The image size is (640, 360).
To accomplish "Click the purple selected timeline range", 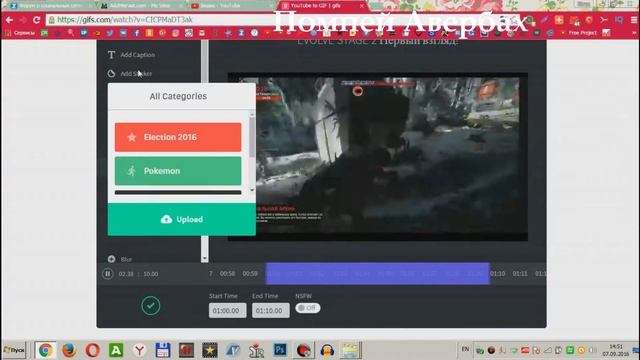I will (x=377, y=273).
